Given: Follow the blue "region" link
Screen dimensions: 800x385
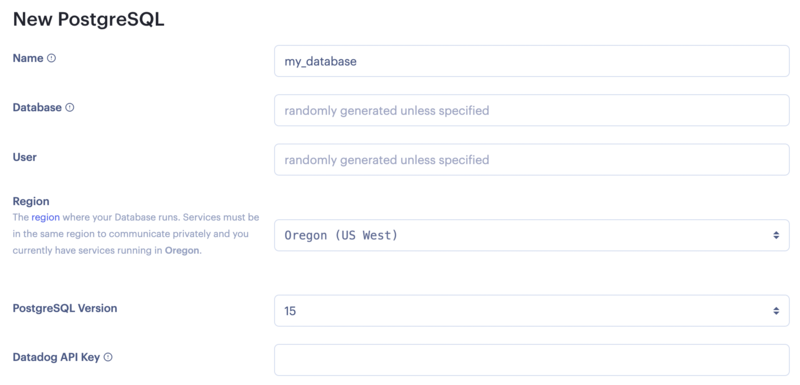Looking at the screenshot, I should pyautogui.click(x=45, y=217).
